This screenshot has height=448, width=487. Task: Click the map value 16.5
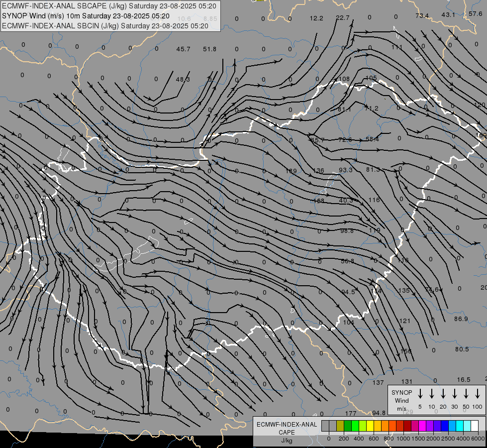(464, 380)
